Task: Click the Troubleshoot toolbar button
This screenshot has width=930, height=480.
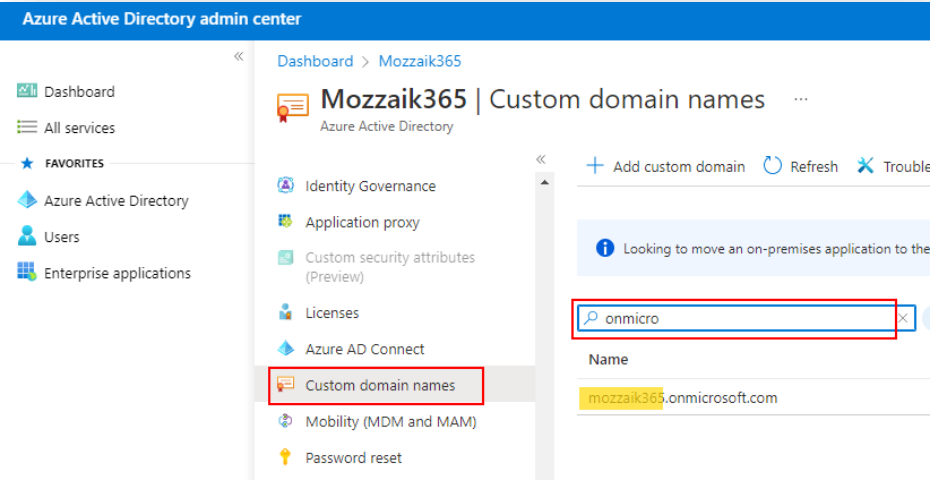Action: pos(893,166)
